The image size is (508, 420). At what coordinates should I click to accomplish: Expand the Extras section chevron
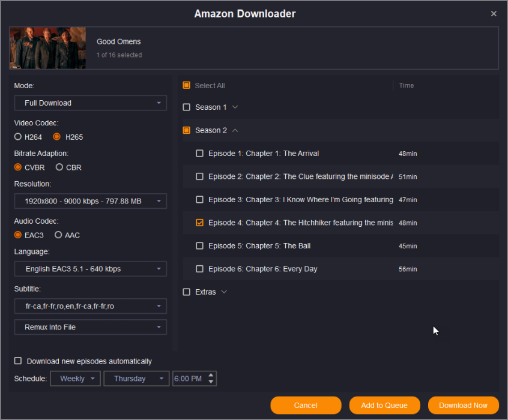click(x=224, y=292)
